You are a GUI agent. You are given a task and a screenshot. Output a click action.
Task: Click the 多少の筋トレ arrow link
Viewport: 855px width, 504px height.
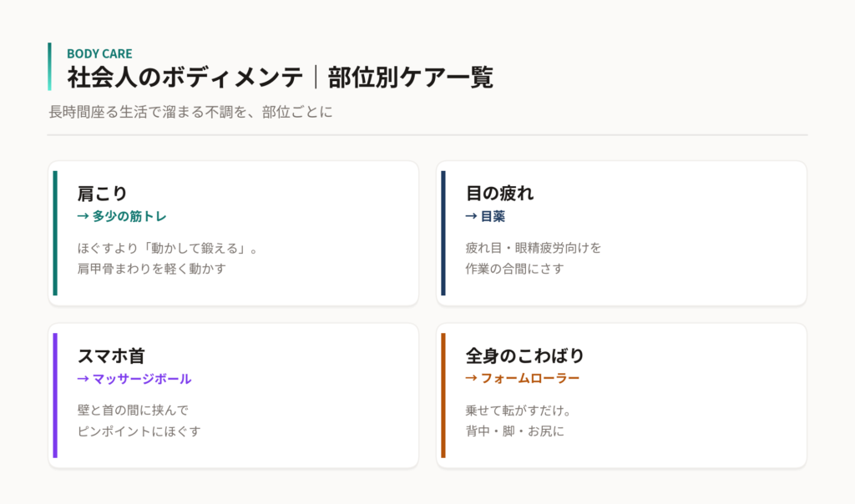coord(122,216)
